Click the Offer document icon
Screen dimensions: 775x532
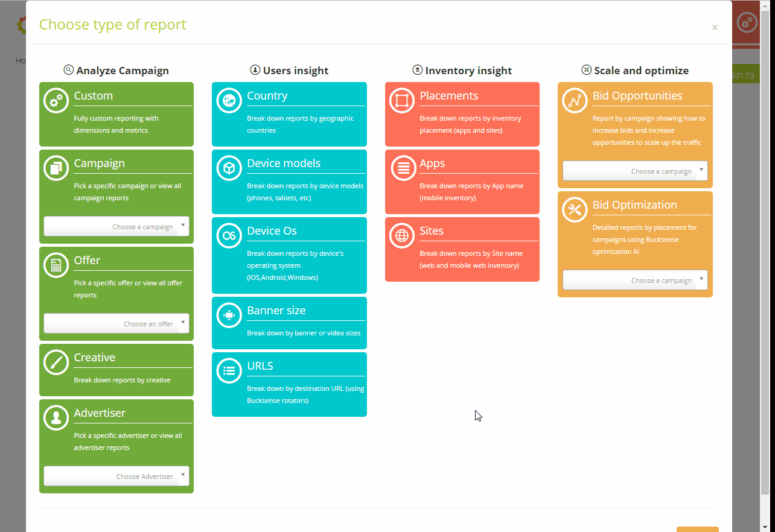pyautogui.click(x=56, y=265)
